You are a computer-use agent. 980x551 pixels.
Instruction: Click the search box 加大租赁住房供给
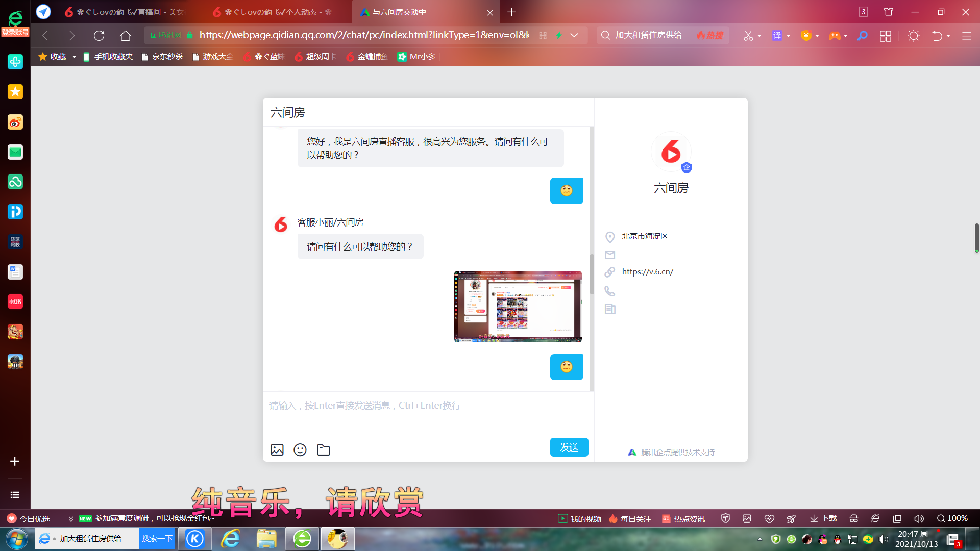[648, 35]
